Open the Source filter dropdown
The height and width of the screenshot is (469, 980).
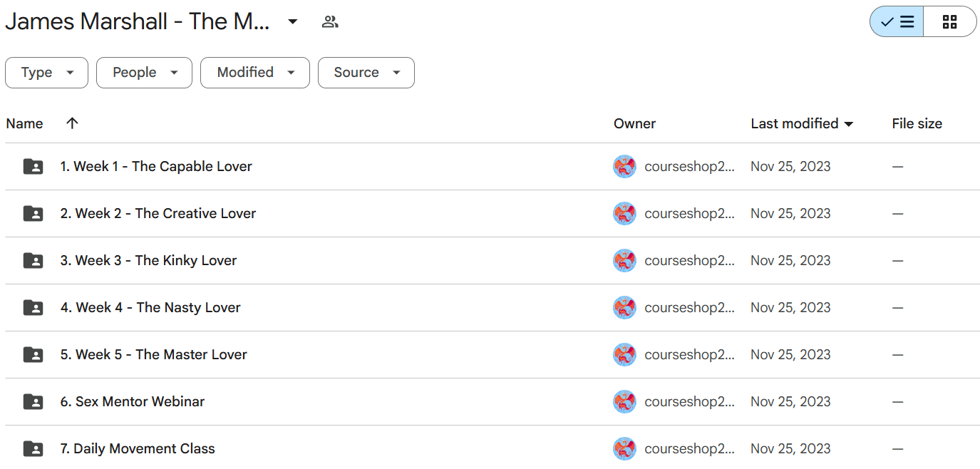pyautogui.click(x=366, y=73)
